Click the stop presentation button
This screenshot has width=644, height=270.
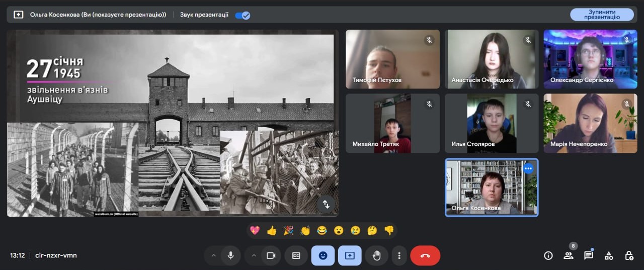coord(601,15)
